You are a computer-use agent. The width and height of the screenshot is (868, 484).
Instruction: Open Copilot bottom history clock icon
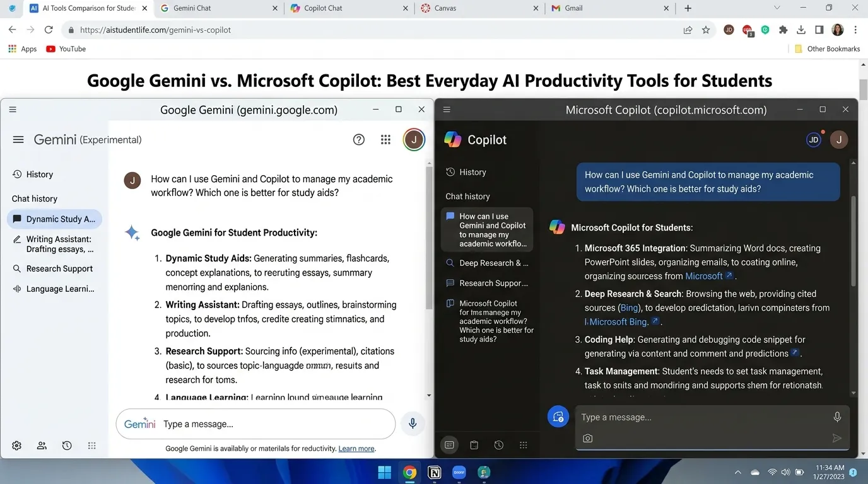[x=499, y=445]
